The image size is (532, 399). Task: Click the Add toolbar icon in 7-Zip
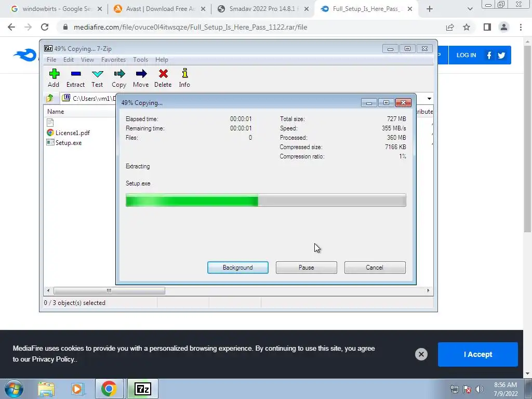pos(54,78)
